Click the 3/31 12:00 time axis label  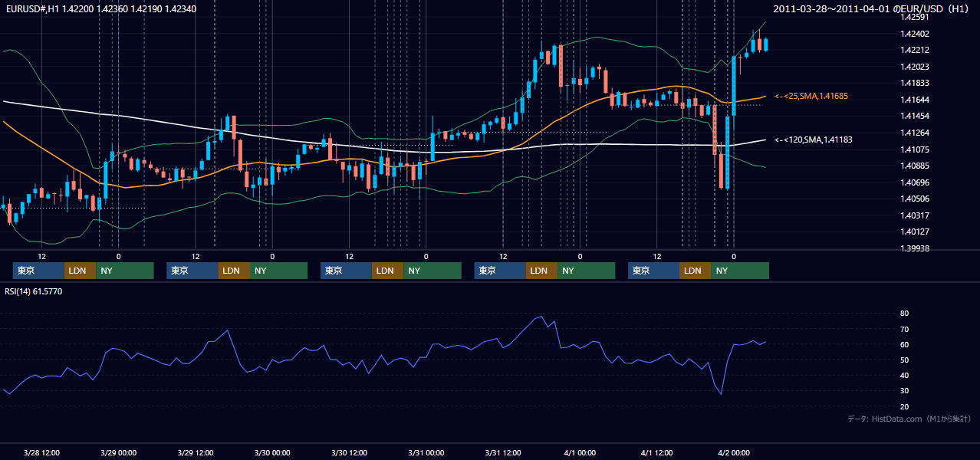[503, 452]
